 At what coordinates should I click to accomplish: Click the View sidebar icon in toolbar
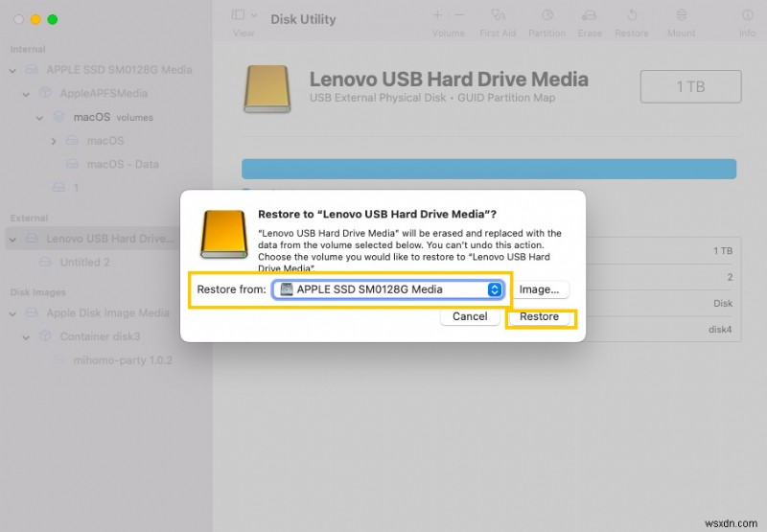(238, 14)
